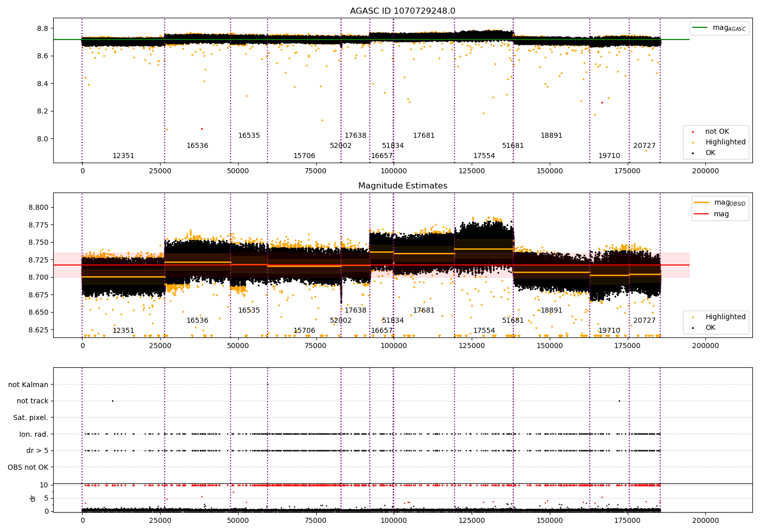Click OBSID label 18891 in the top plot
760x532 pixels.
(551, 136)
